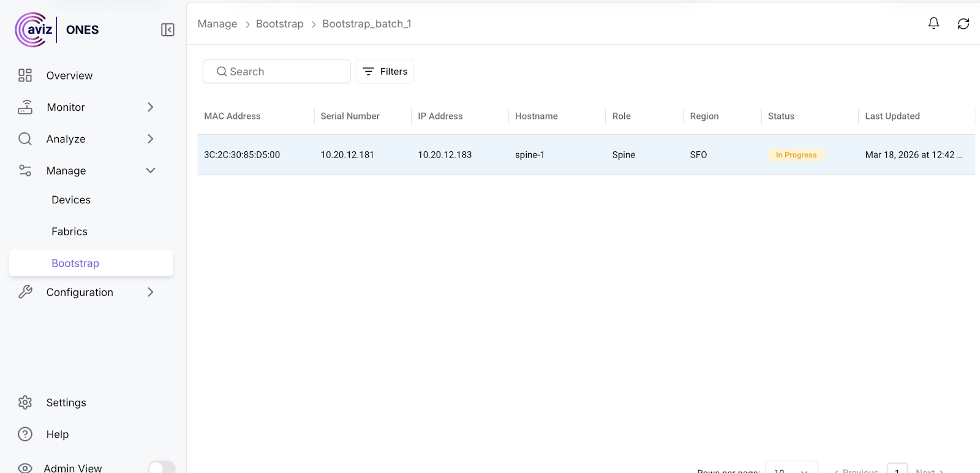Image resolution: width=980 pixels, height=473 pixels.
Task: Expand the Analyze submenu chevron
Action: (150, 139)
